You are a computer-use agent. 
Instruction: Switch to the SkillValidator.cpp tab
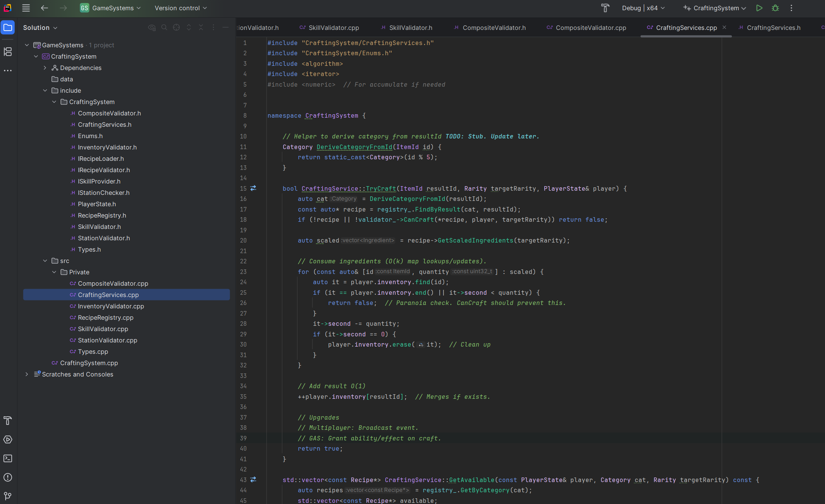point(333,28)
